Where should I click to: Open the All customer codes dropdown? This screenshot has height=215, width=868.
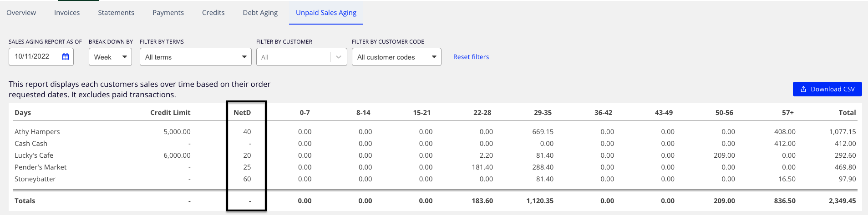point(396,57)
